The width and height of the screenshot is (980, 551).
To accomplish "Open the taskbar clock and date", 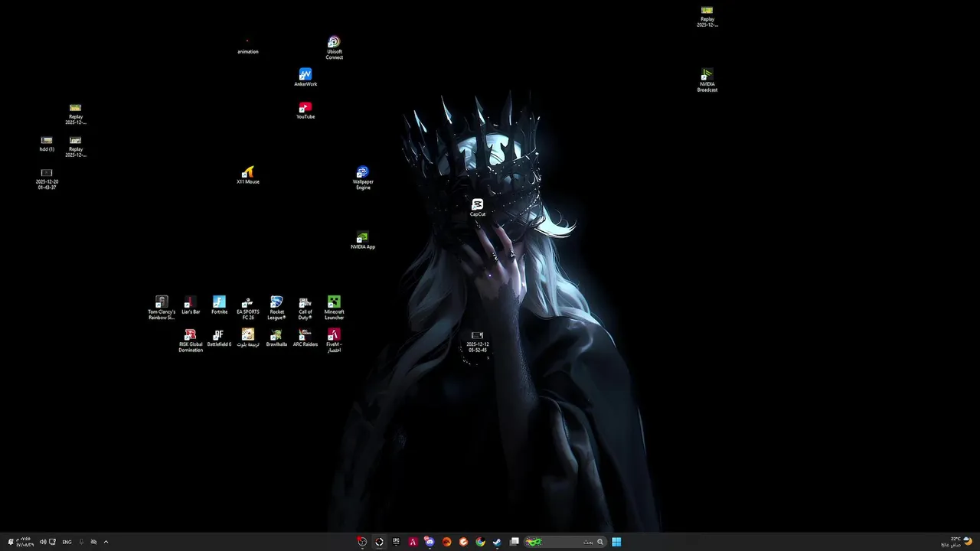I will (25, 542).
